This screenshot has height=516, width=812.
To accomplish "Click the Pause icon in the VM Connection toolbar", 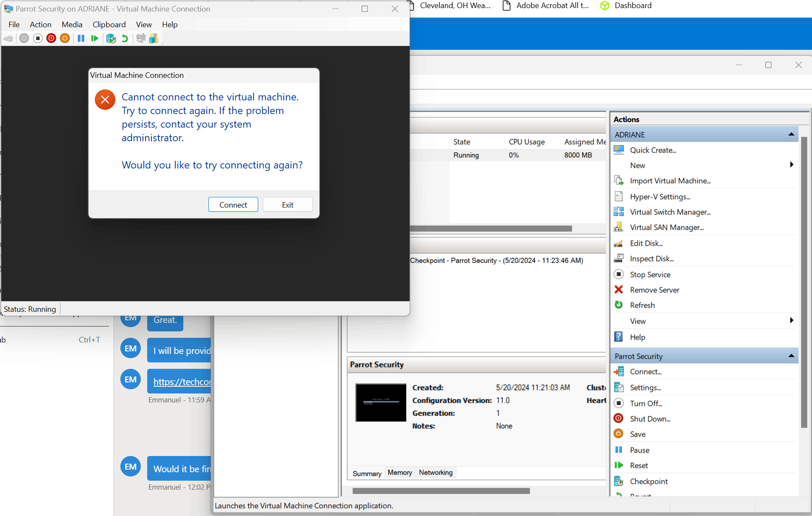I will pos(81,39).
